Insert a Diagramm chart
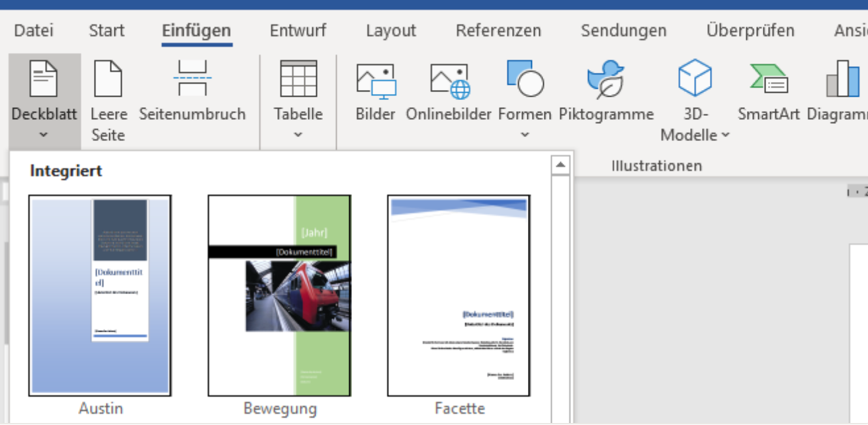This screenshot has width=868, height=425. pos(837,91)
